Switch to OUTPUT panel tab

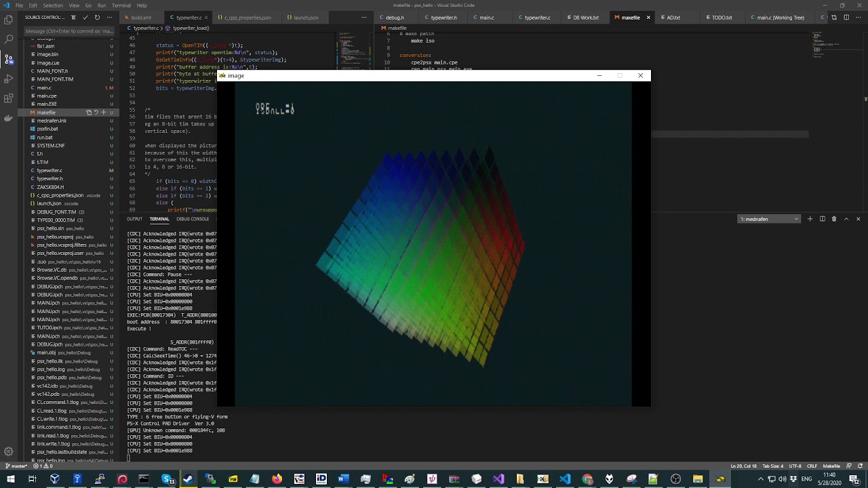[134, 219]
